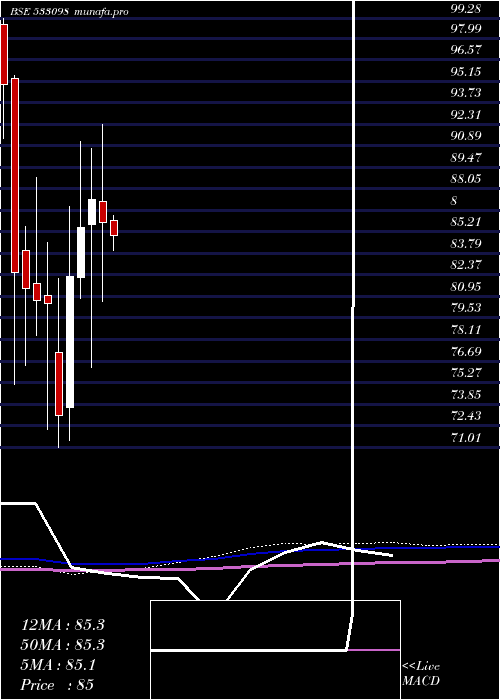Image resolution: width=500 pixels, height=700 pixels.
Task: Click the 95.15 price axis label
Action: pos(466,71)
